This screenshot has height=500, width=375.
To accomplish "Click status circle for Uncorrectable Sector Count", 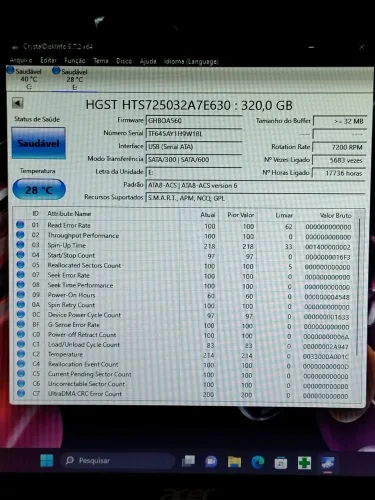I will pos(21,384).
